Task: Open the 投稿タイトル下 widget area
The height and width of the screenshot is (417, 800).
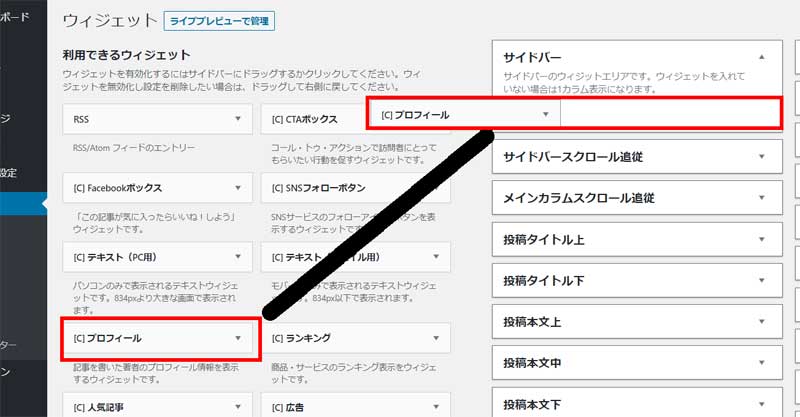Action: 762,281
